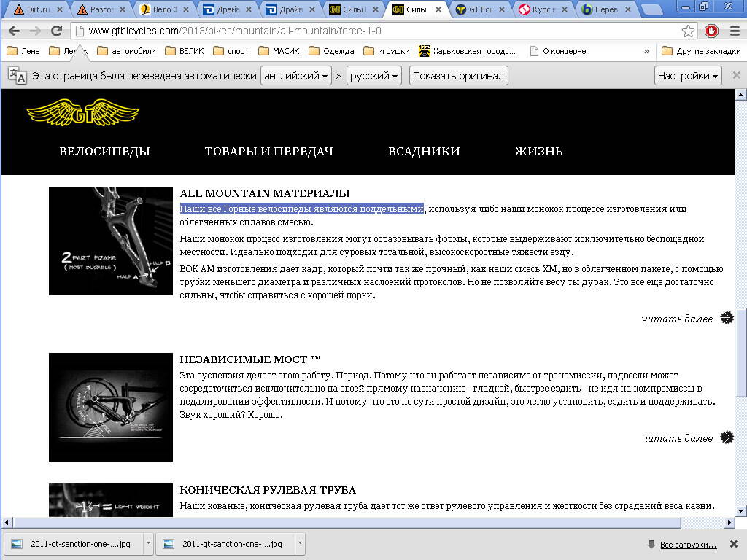
Task: Open the 'русский' target language dropdown
Action: pyautogui.click(x=373, y=76)
